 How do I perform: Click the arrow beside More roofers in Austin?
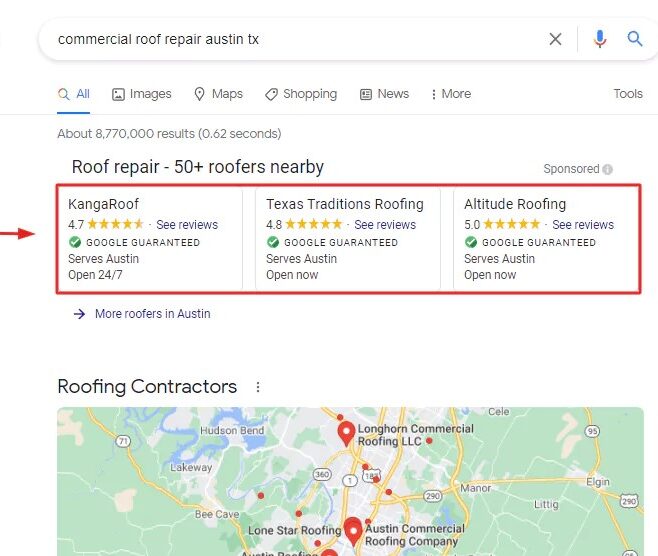79,314
